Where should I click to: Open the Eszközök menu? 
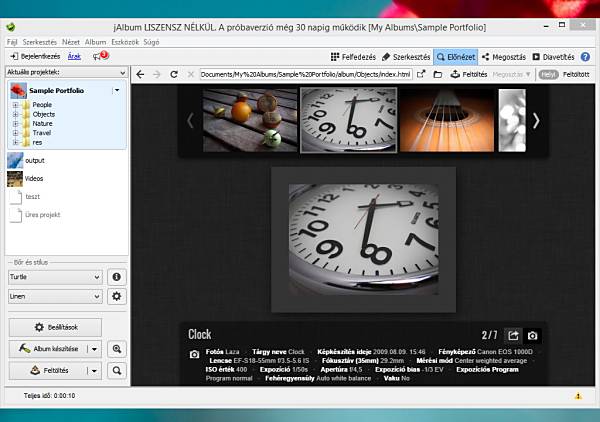[x=125, y=43]
